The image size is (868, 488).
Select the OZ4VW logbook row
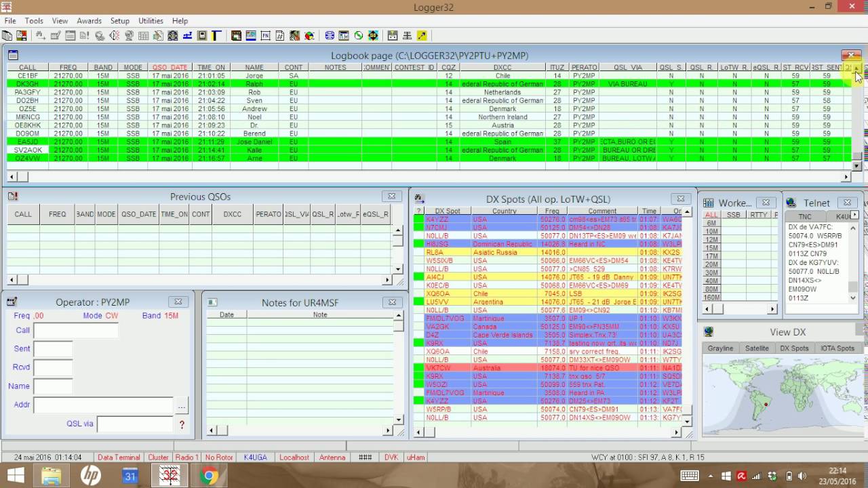pyautogui.click(x=429, y=158)
